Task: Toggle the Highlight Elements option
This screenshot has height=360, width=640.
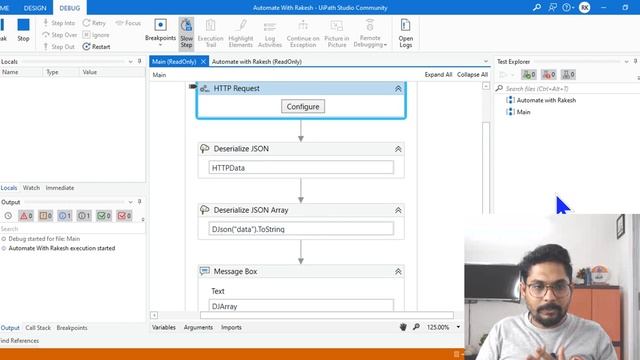Action: pos(241,33)
